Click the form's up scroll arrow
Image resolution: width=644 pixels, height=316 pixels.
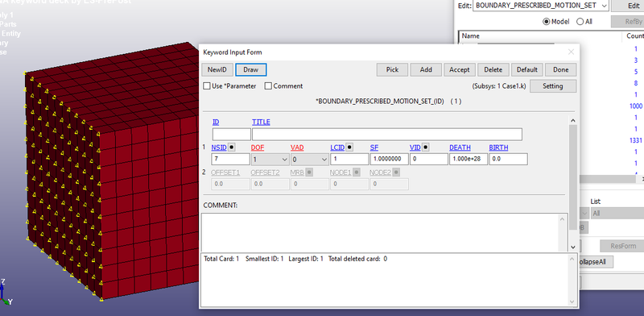point(573,121)
